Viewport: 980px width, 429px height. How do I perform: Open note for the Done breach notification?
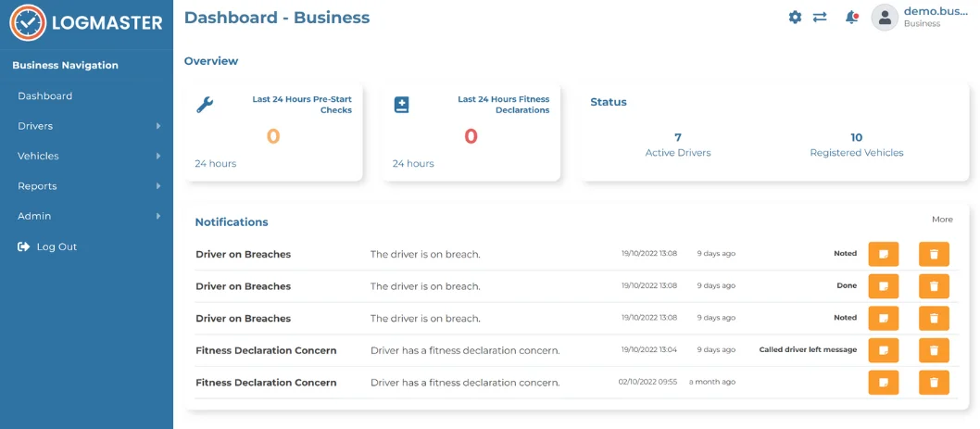point(884,285)
